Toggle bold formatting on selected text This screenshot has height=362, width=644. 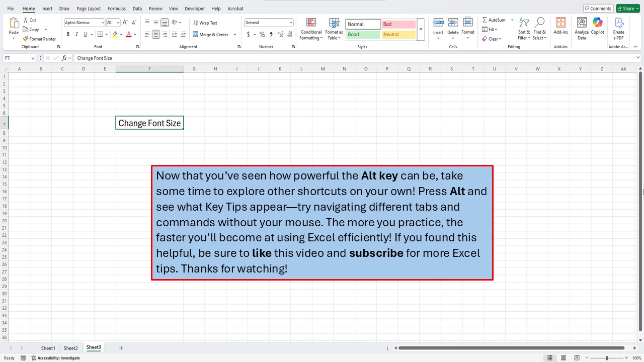click(68, 34)
